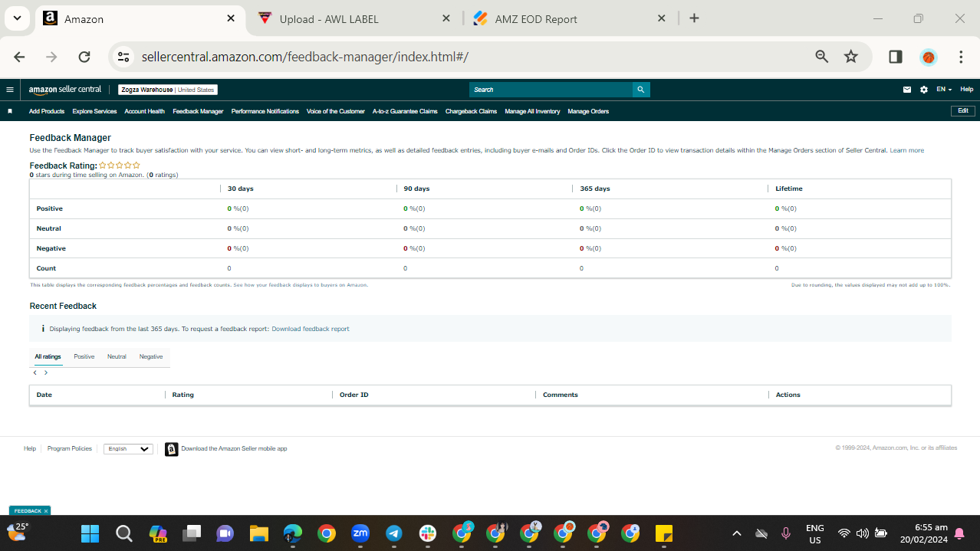The image size is (980, 551).
Task: Open Telegram from the taskbar
Action: [394, 533]
